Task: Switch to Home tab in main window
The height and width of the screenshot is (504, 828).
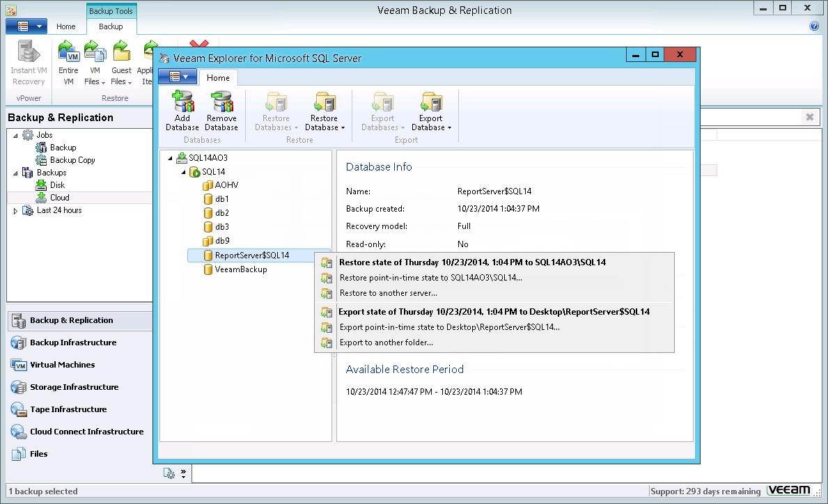Action: point(66,26)
